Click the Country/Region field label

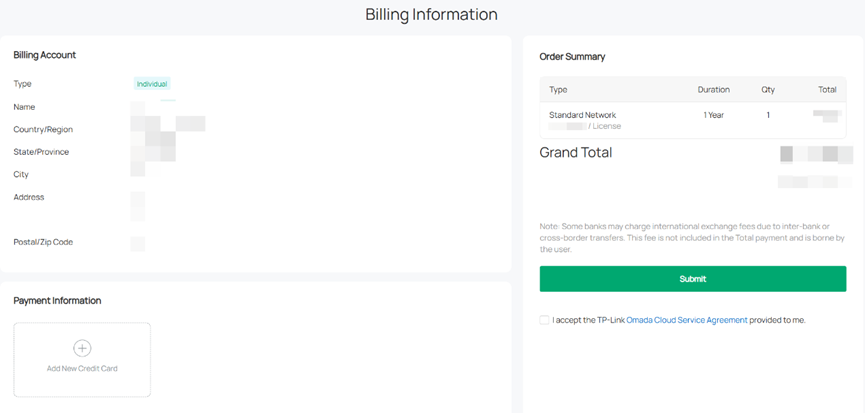pos(43,130)
